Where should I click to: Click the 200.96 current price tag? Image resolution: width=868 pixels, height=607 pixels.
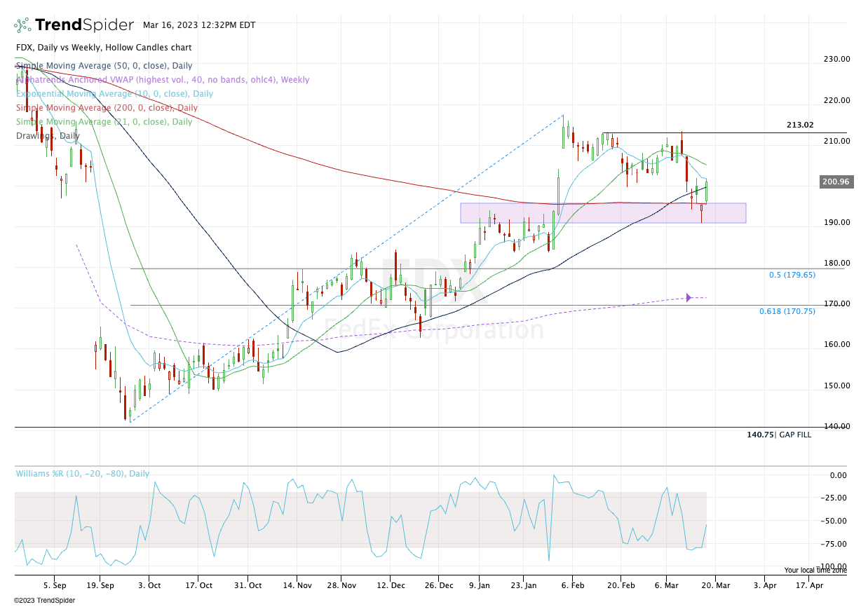[x=836, y=182]
